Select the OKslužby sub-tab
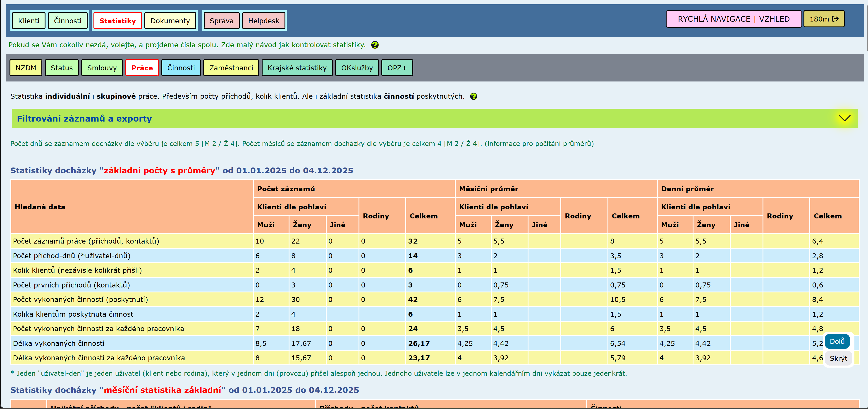868x409 pixels. (357, 68)
